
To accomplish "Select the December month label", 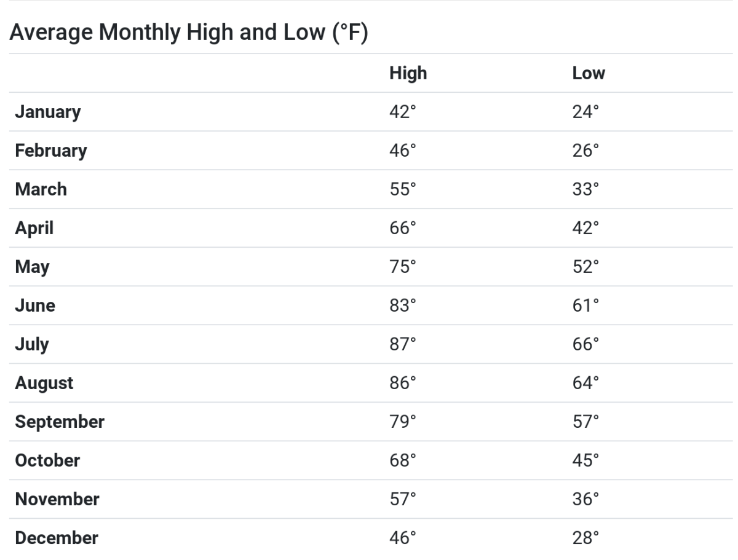I will tap(56, 538).
